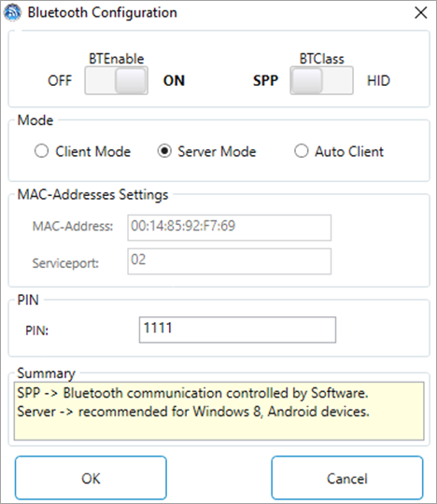Toggle the BTClass SPP/HID switch
Screen dimensions: 437x504
(x=321, y=80)
